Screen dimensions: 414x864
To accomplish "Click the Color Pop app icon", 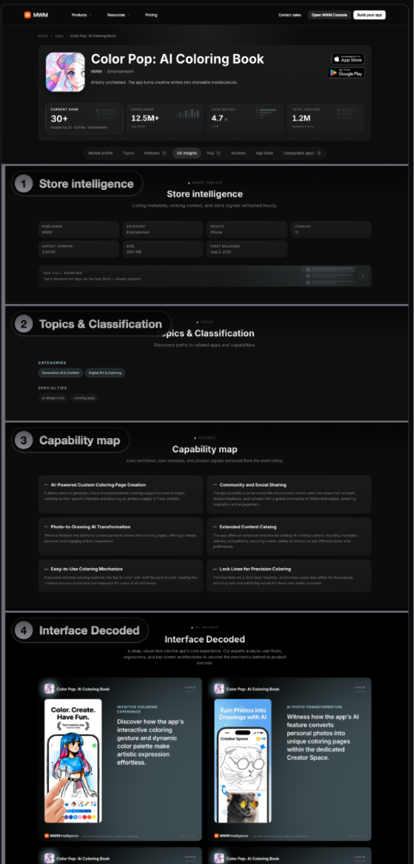I will (65, 72).
